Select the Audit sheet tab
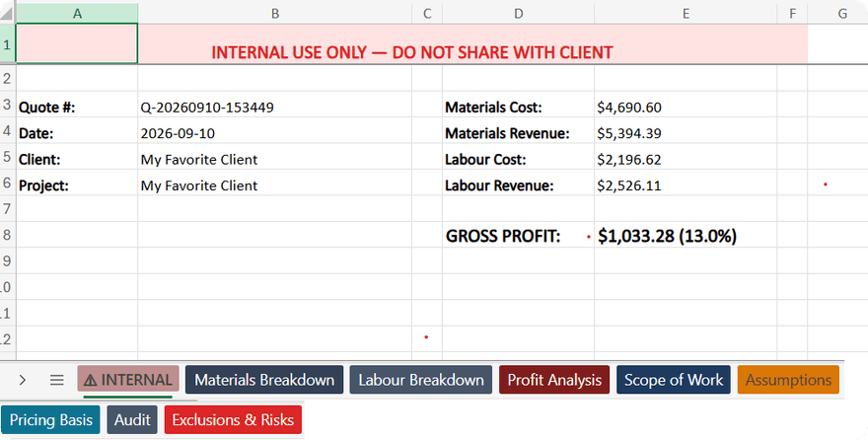The width and height of the screenshot is (868, 440). [x=132, y=420]
